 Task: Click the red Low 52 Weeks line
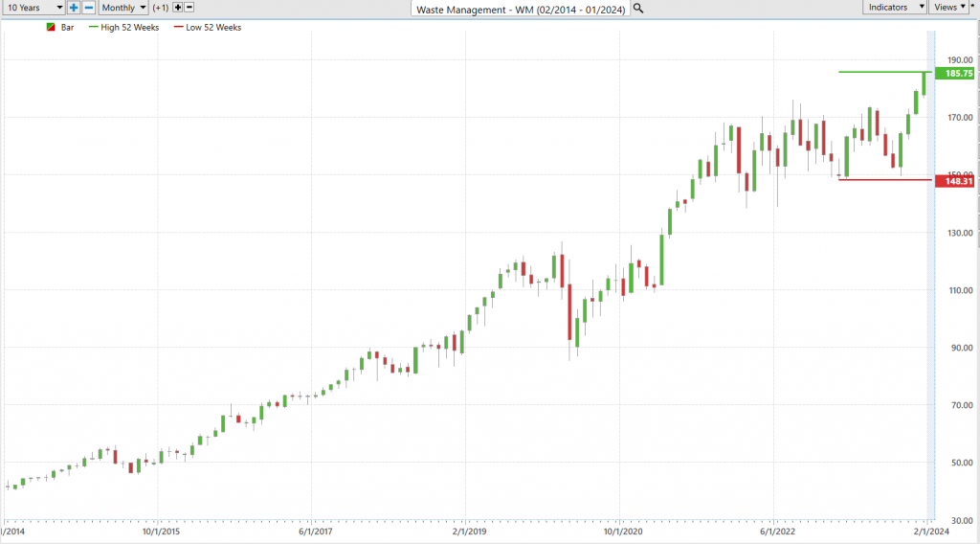(x=884, y=180)
